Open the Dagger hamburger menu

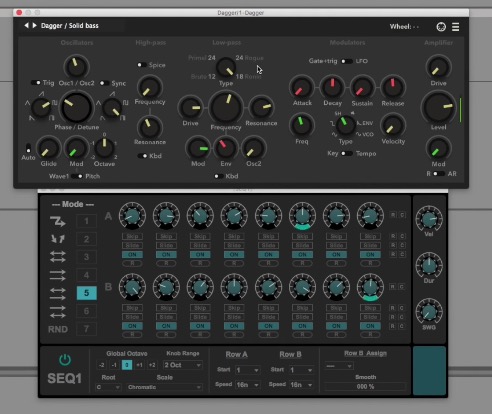(455, 27)
